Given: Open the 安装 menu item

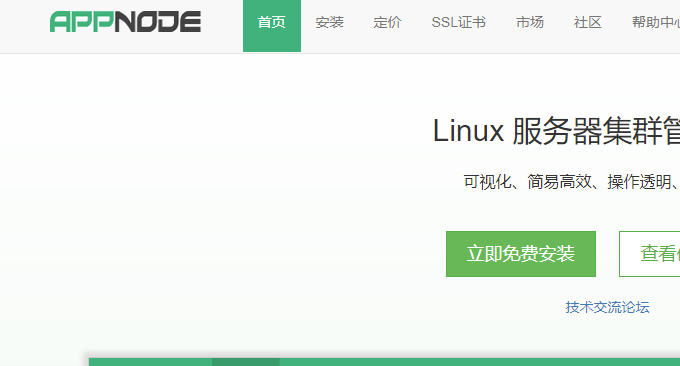Looking at the screenshot, I should (x=330, y=22).
